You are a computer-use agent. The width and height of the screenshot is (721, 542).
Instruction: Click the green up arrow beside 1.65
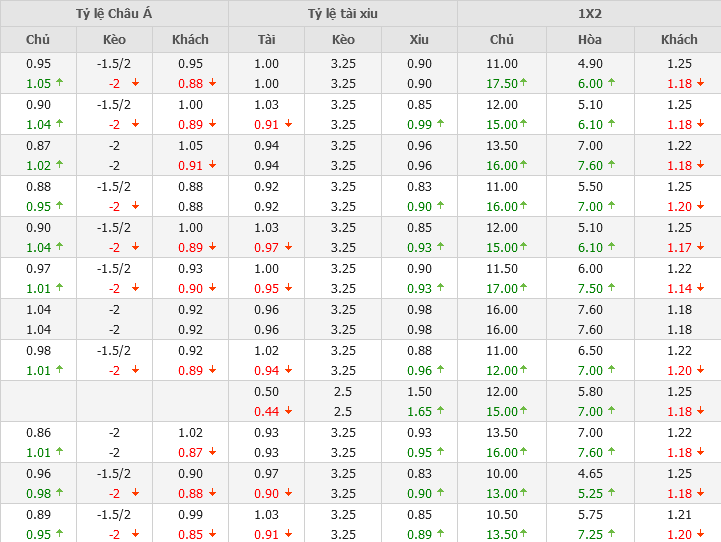[440, 411]
